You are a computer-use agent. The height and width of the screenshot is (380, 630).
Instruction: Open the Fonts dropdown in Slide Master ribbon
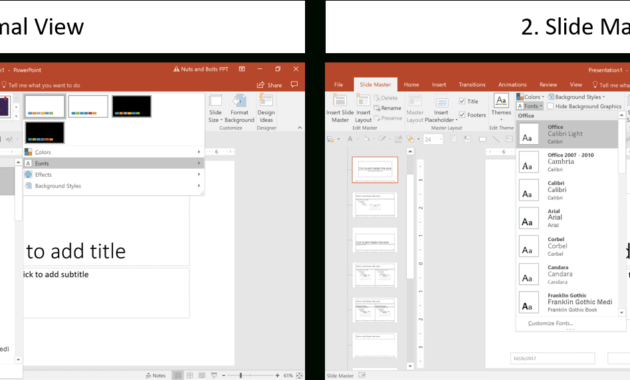pyautogui.click(x=530, y=106)
